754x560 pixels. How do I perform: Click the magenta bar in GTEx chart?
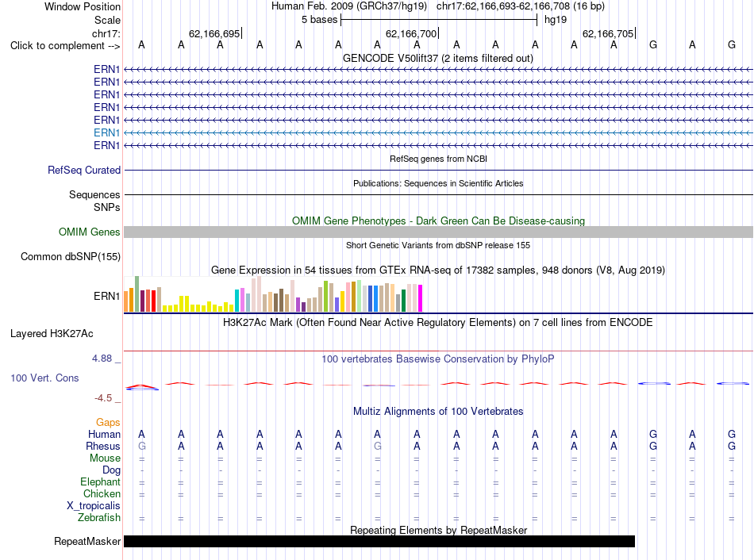pos(421,298)
